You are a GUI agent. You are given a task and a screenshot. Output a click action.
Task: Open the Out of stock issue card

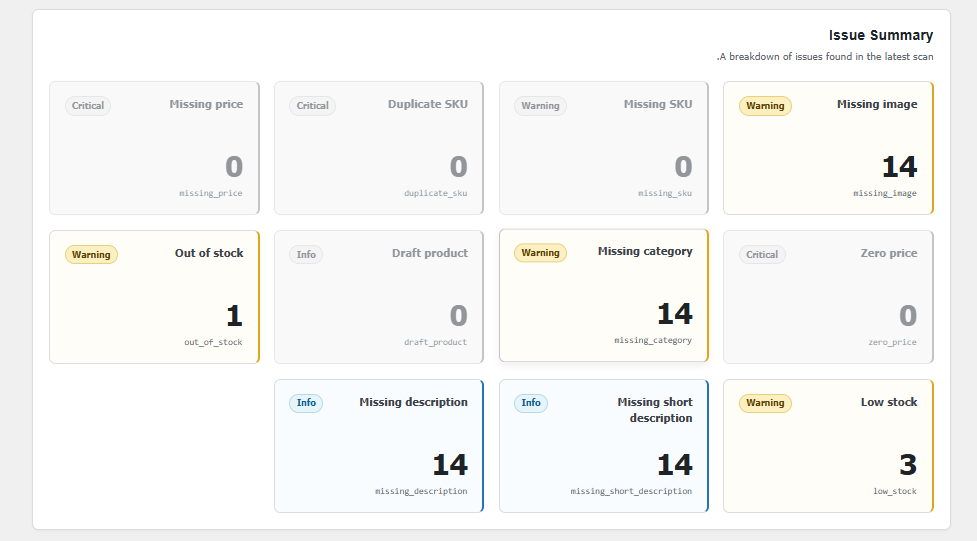point(155,297)
